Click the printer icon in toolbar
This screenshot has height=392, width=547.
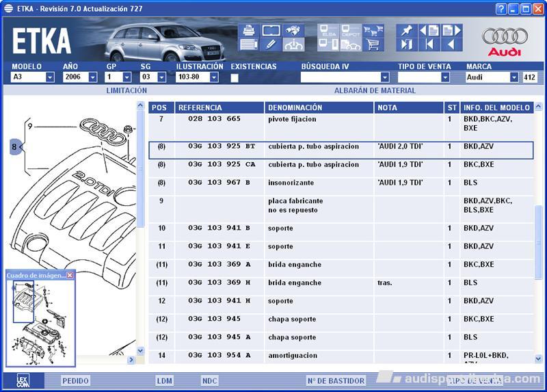coord(248,31)
